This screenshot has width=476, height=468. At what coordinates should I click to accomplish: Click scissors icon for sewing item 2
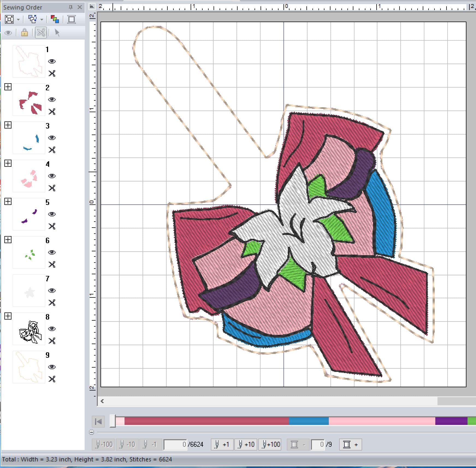pos(52,112)
